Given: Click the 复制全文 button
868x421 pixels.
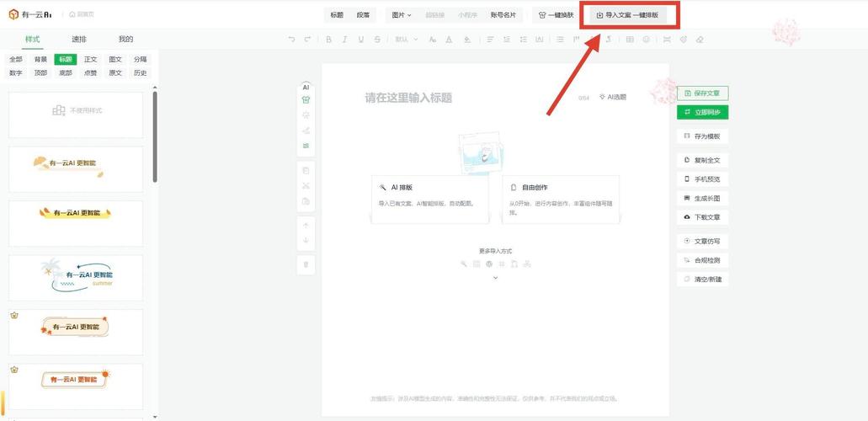Looking at the screenshot, I should click(702, 161).
